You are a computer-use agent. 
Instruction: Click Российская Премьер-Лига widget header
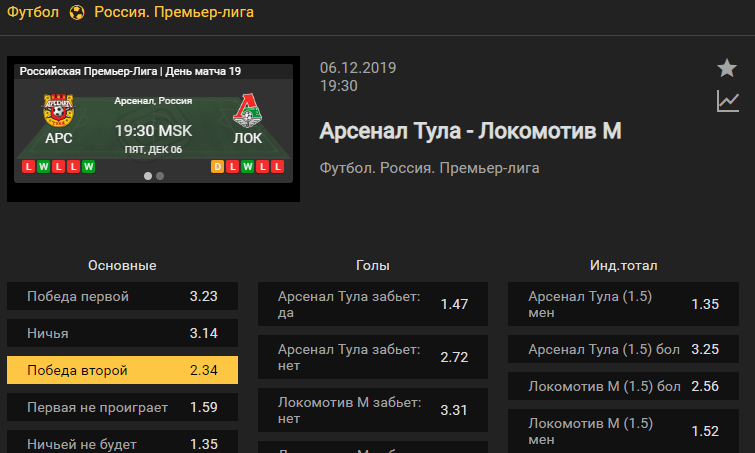click(x=130, y=71)
